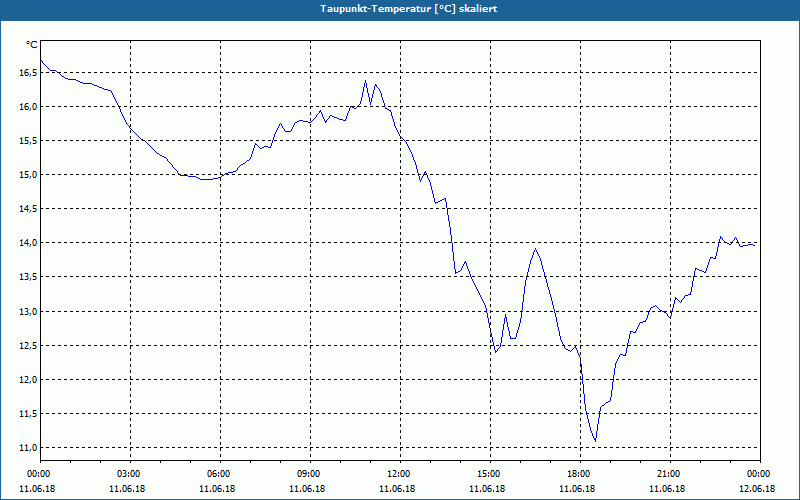Viewport: 800px width, 500px height.
Task: Select the "03:00" time label
Action: pyautogui.click(x=130, y=474)
